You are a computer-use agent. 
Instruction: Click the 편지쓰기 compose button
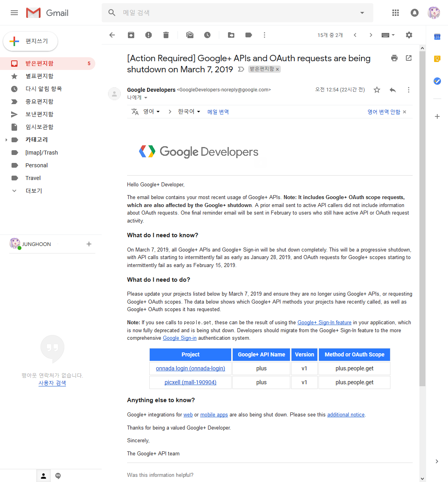31,41
